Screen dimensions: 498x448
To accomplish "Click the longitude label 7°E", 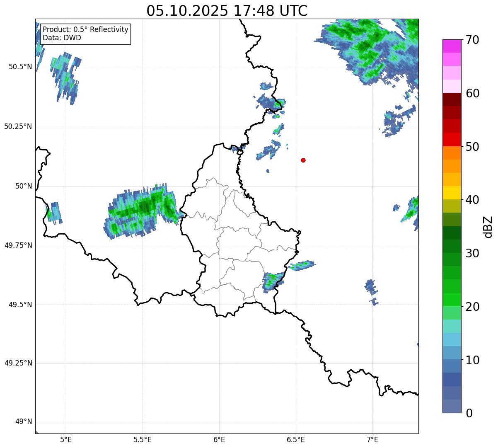I will [x=372, y=440].
